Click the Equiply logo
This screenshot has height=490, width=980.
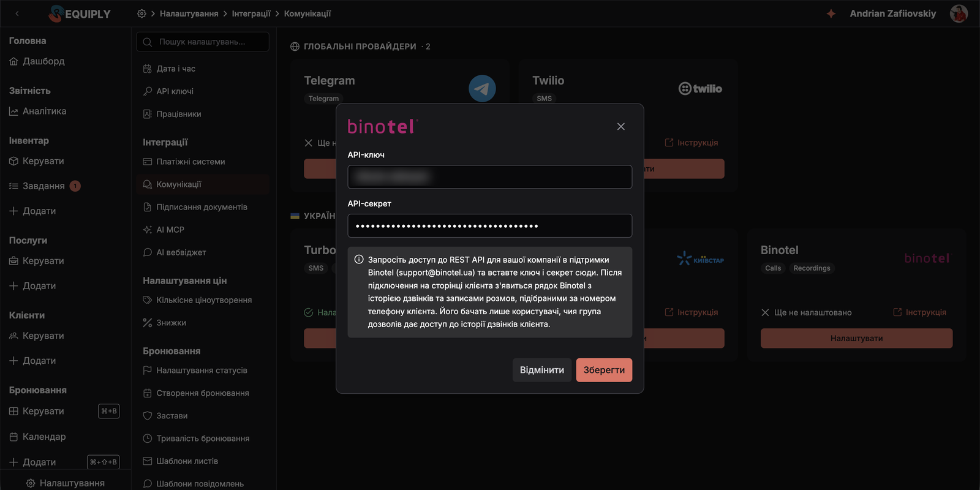tap(80, 13)
